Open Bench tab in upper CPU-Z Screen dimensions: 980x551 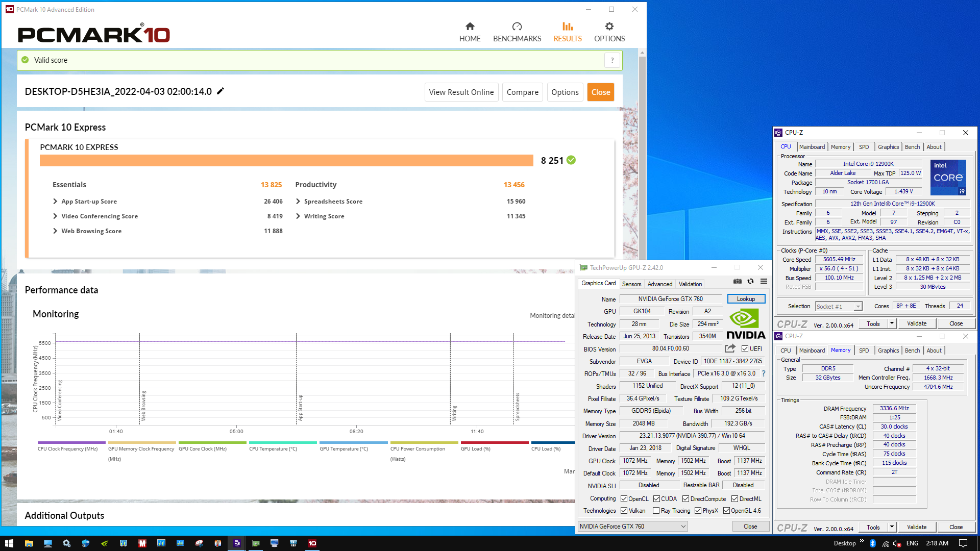(x=912, y=147)
